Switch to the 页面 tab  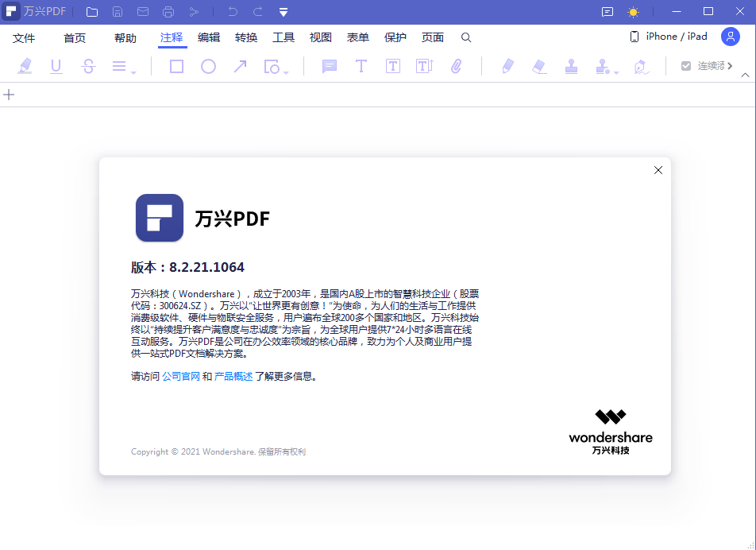433,37
